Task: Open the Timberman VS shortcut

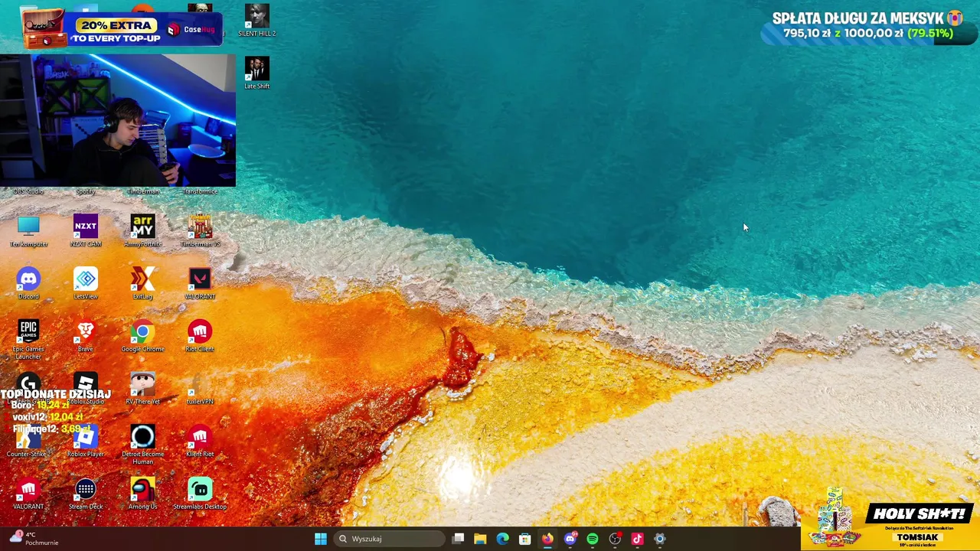Action: 200,231
